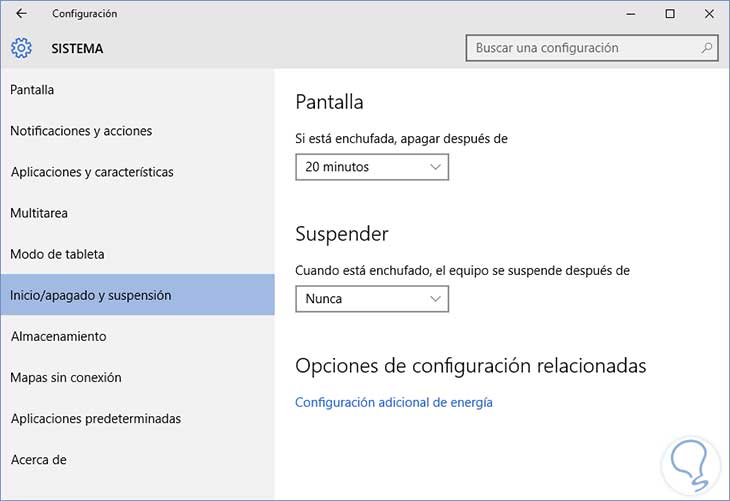
Task: Open the Almacenamiento section
Action: point(58,337)
